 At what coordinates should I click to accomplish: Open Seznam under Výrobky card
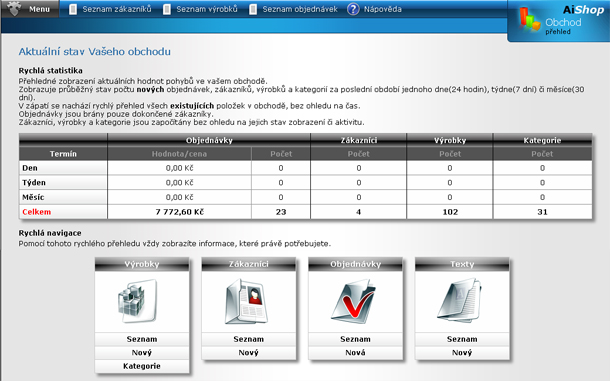(x=142, y=339)
